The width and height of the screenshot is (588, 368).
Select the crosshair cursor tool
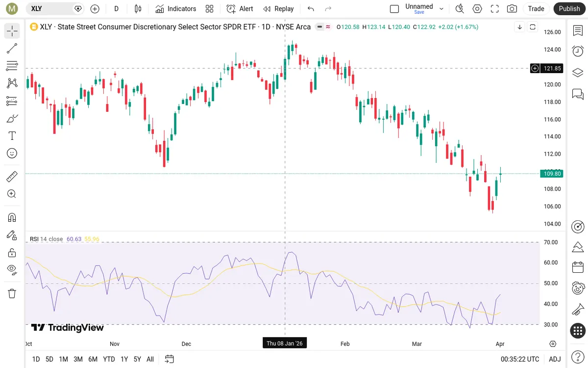(x=12, y=31)
